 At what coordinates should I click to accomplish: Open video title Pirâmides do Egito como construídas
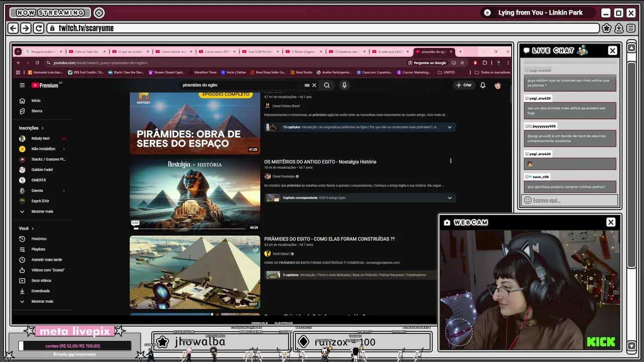point(330,239)
